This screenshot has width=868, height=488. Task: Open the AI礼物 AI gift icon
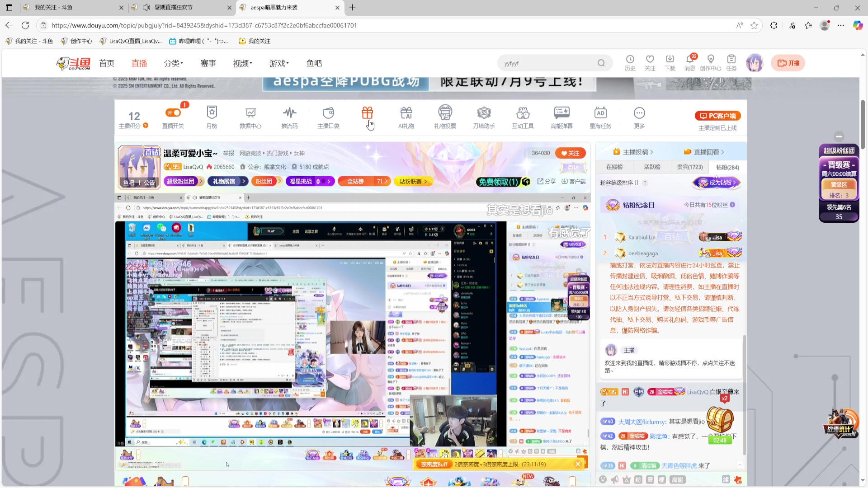pos(406,117)
